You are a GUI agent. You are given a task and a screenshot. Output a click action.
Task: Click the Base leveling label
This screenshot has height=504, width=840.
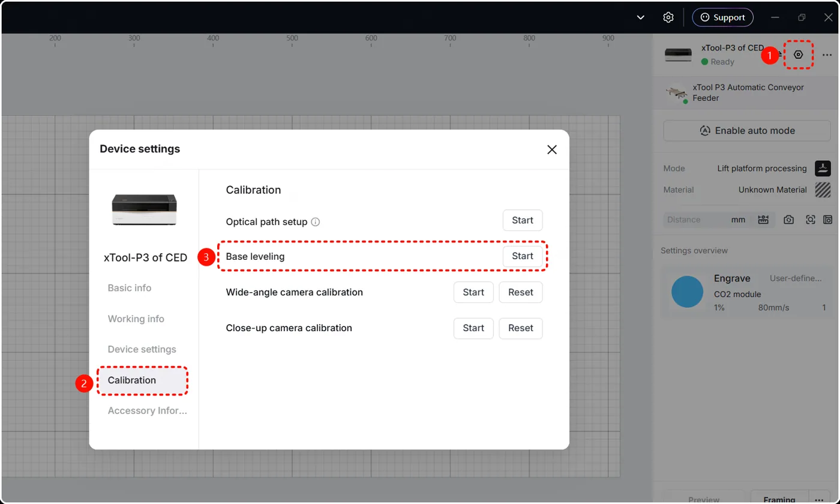pos(255,256)
